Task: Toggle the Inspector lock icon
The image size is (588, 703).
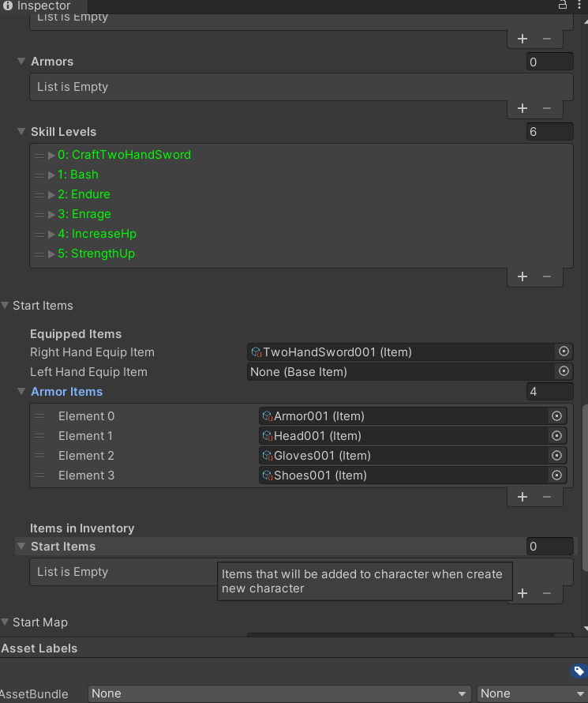Action: pyautogui.click(x=562, y=6)
